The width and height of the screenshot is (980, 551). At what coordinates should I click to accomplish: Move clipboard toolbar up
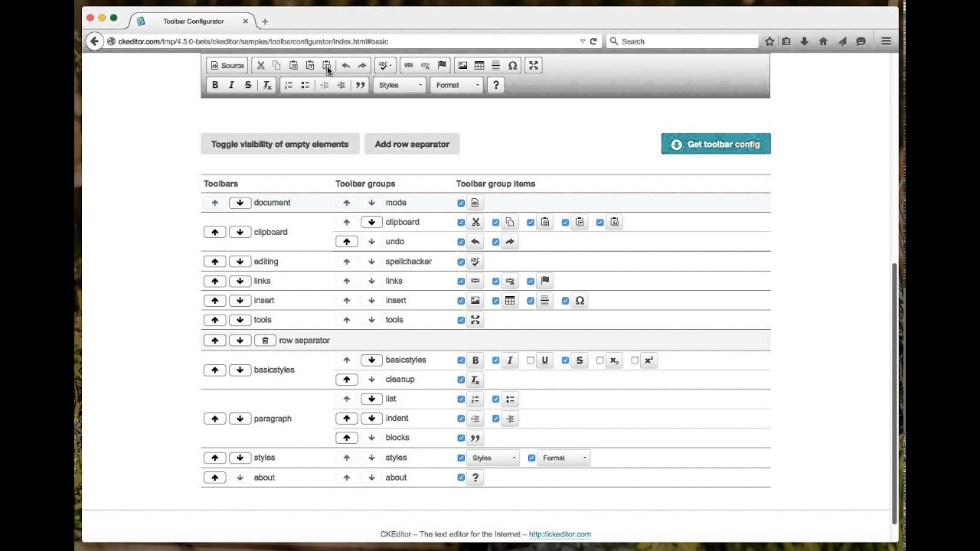[x=214, y=232]
